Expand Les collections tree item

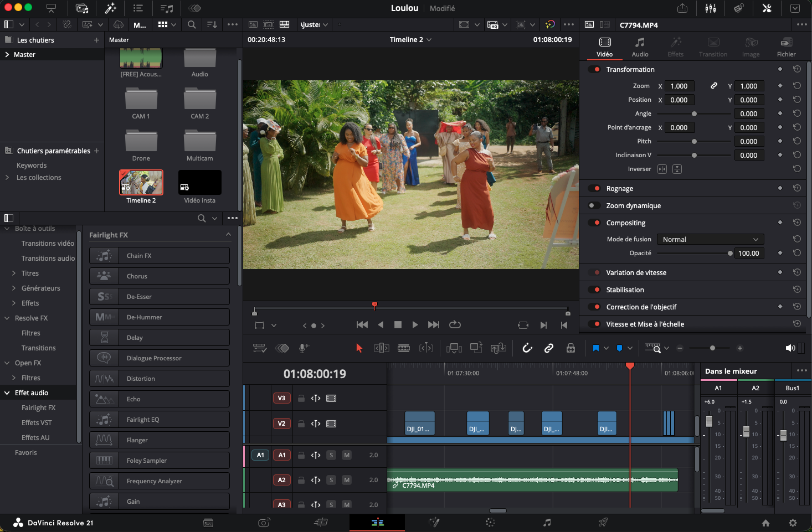tap(7, 178)
